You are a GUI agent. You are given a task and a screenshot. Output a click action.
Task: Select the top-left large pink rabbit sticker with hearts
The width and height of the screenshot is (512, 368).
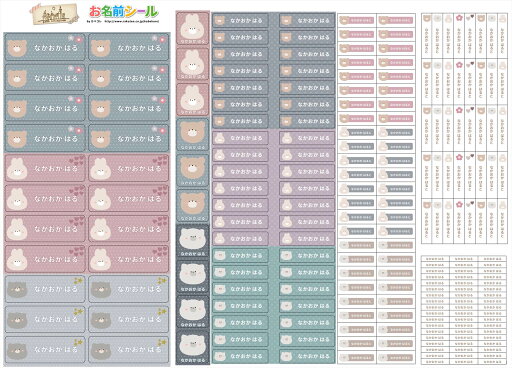tap(45, 168)
